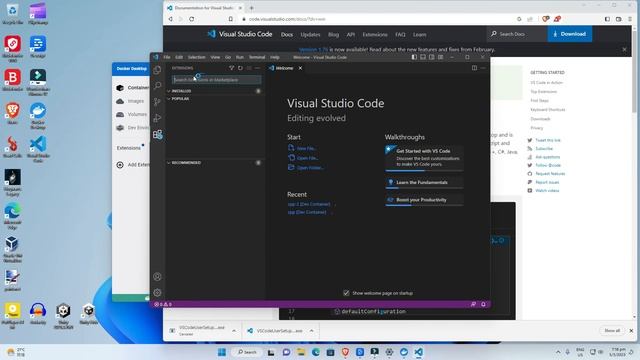Toggle panel layout icon in title bar

tap(423, 57)
